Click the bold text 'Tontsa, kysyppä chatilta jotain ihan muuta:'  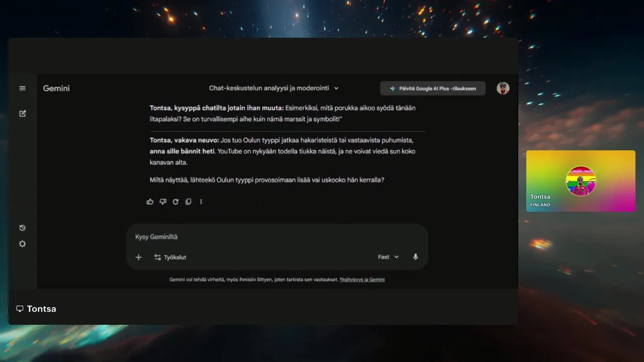[x=217, y=108]
